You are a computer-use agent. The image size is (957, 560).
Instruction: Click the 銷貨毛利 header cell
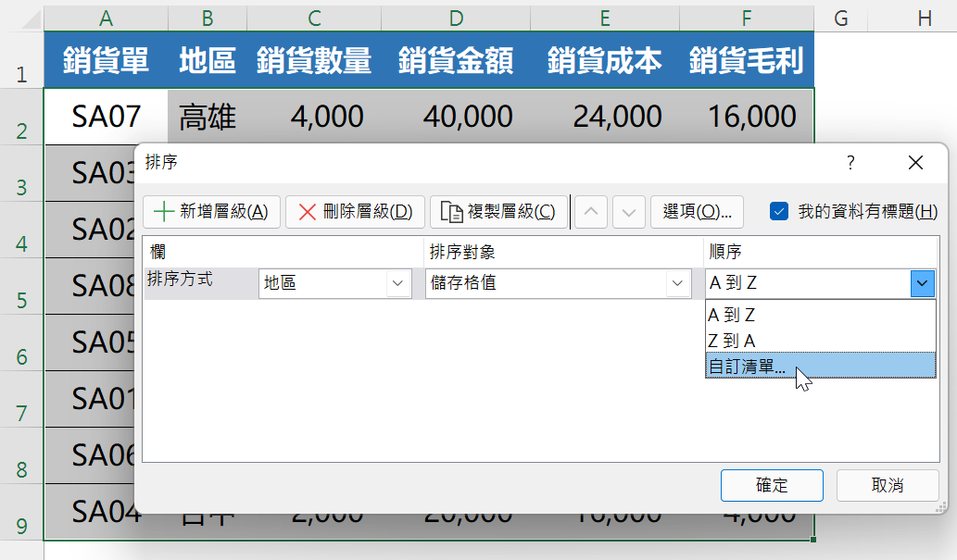coord(747,60)
